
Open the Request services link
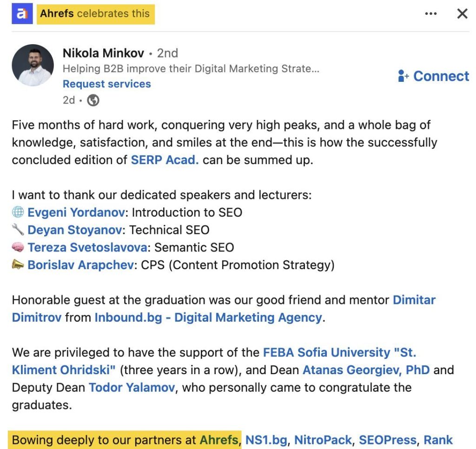tap(106, 84)
